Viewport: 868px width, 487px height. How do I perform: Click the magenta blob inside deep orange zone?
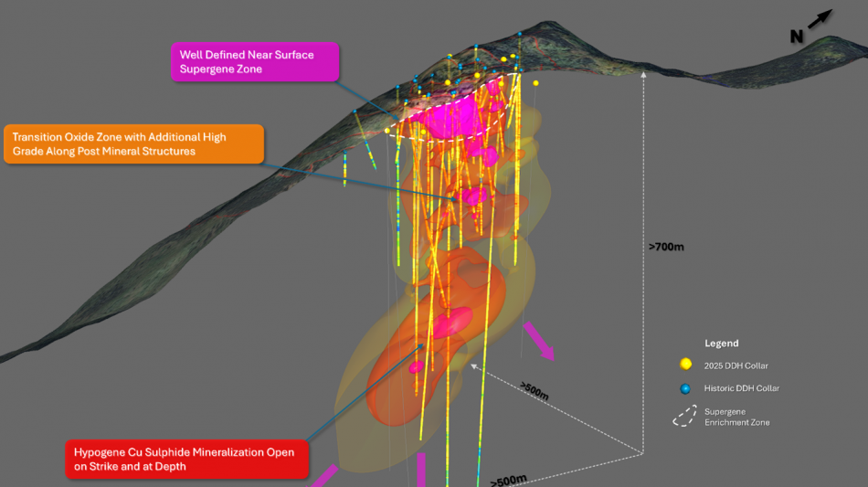[450, 325]
